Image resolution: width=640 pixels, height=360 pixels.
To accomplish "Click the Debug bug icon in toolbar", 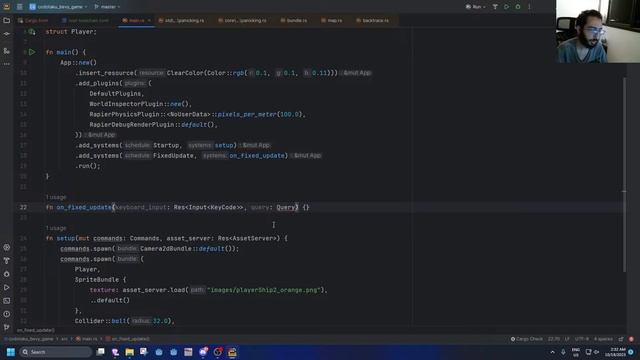I will (x=518, y=7).
